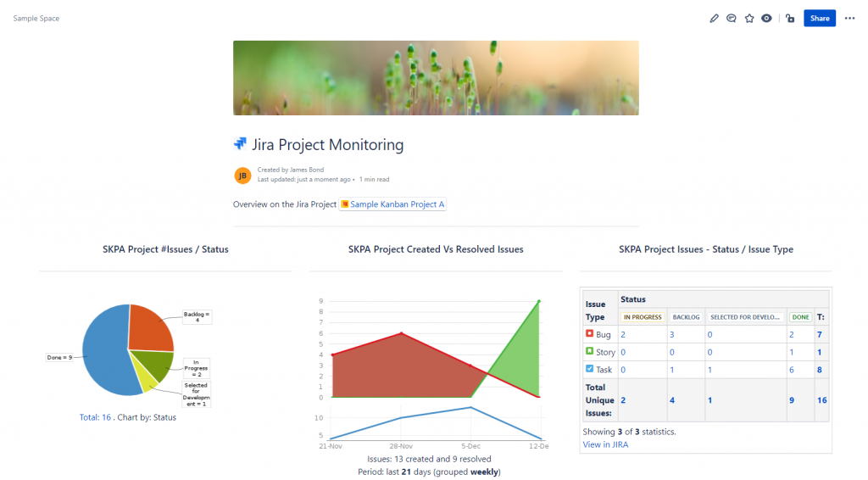Click the JB author avatar
The width and height of the screenshot is (868, 480).
click(242, 176)
